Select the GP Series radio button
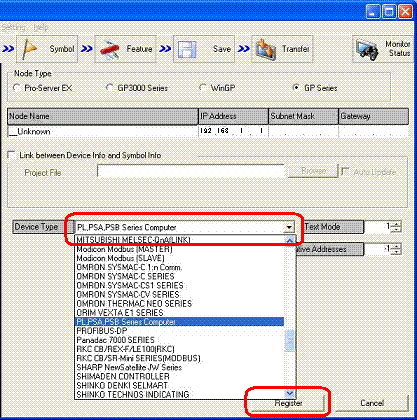417x420 pixels. 295,88
